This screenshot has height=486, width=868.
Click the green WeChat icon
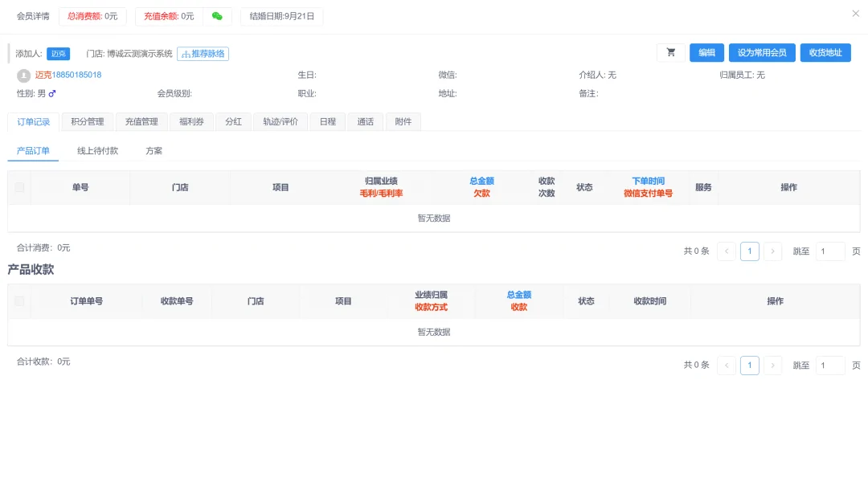point(217,16)
